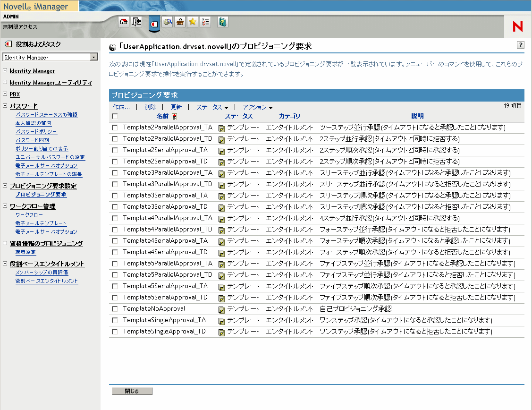
Task: Open the ワークフロー sidebar link
Action: click(29, 215)
